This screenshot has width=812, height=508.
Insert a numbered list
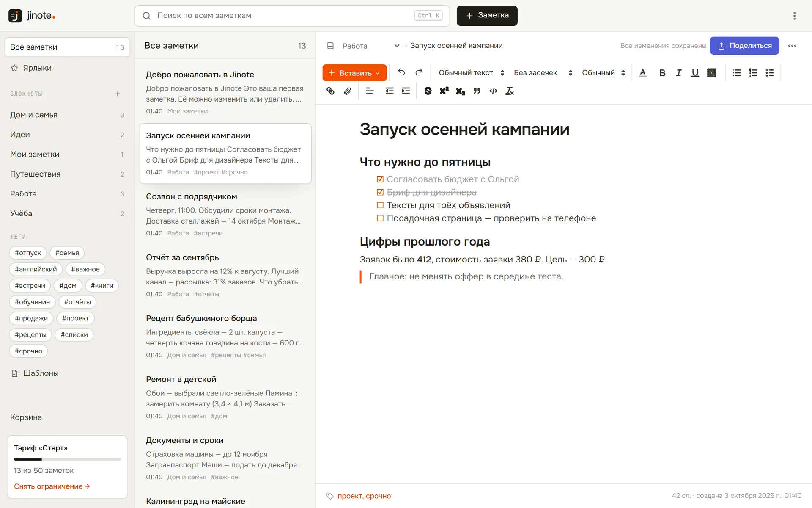[753, 73]
